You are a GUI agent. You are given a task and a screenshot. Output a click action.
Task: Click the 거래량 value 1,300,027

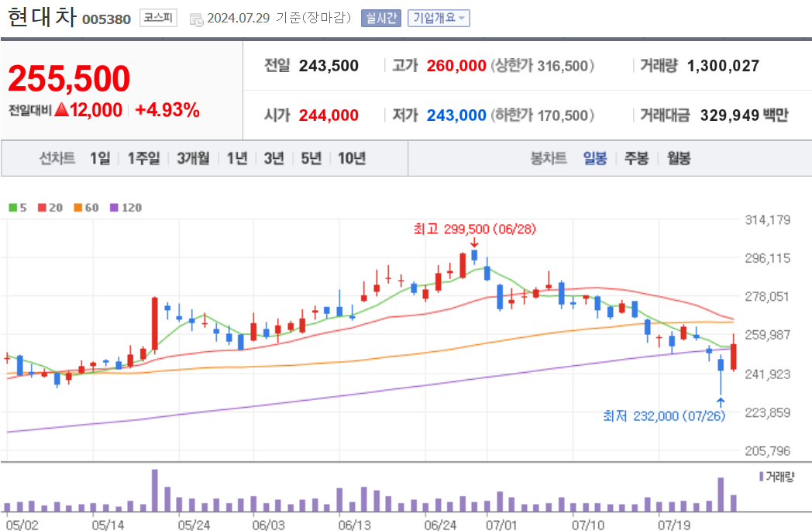(x=723, y=66)
